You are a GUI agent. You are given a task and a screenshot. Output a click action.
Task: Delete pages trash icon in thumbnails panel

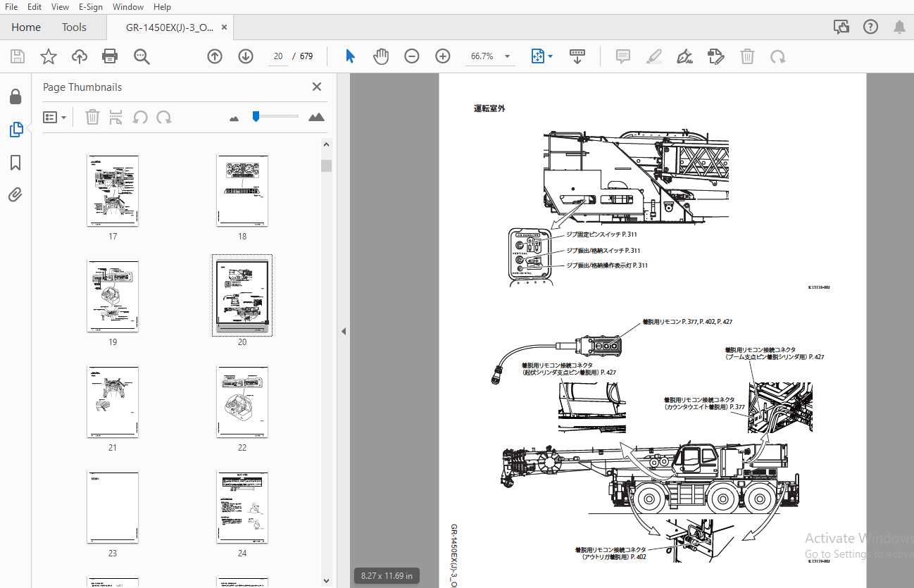[92, 117]
